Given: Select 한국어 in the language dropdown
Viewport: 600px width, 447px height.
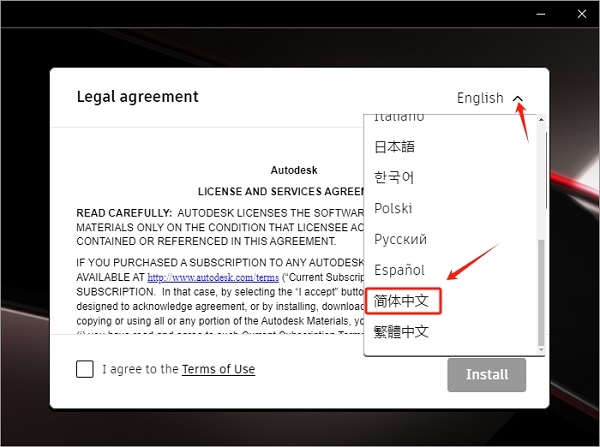Looking at the screenshot, I should 393,177.
